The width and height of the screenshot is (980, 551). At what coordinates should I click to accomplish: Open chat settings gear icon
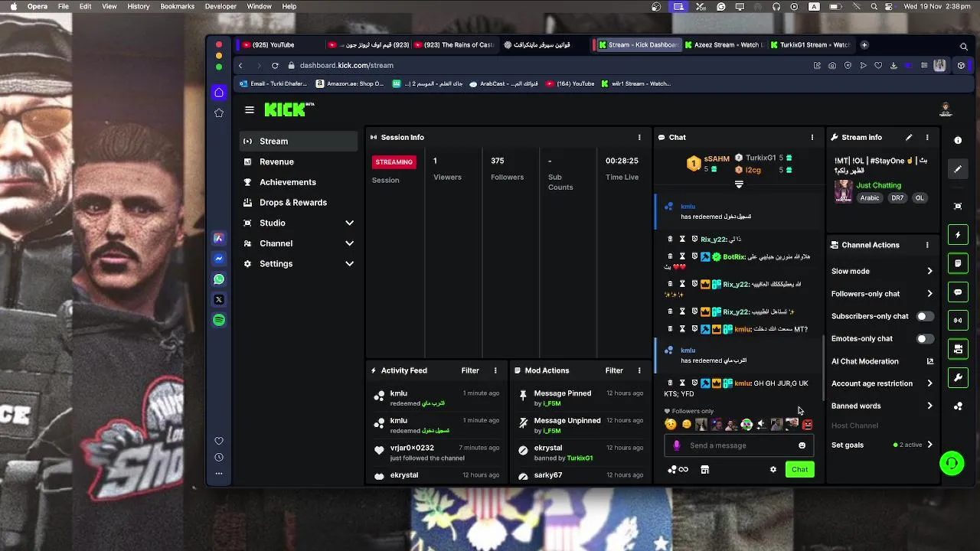(773, 469)
